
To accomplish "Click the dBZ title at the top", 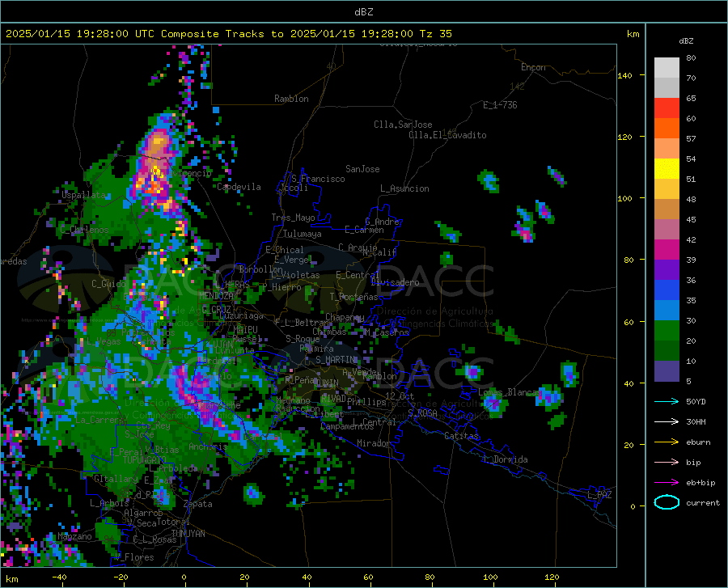I will [x=363, y=12].
